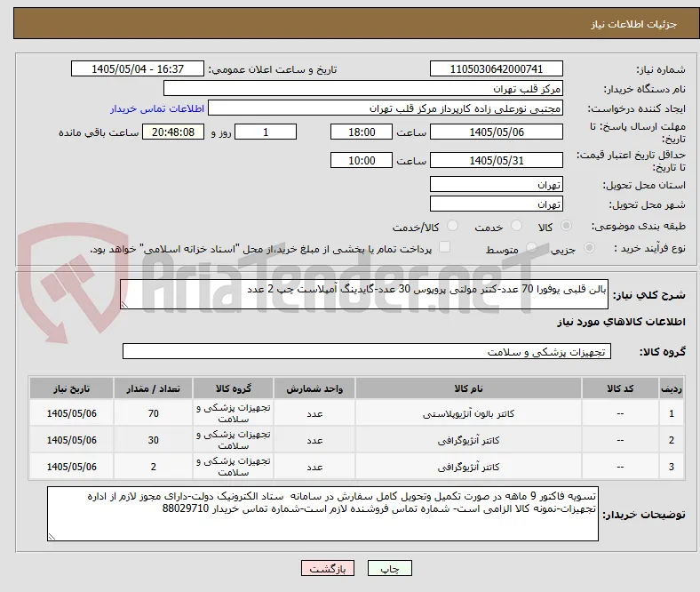The image size is (700, 592).
Task: Select کاتتر آنژیوگرافی in row 3
Action: pyautogui.click(x=468, y=467)
